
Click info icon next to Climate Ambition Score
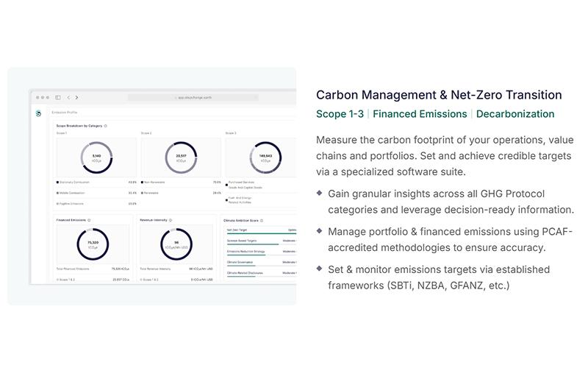point(262,221)
